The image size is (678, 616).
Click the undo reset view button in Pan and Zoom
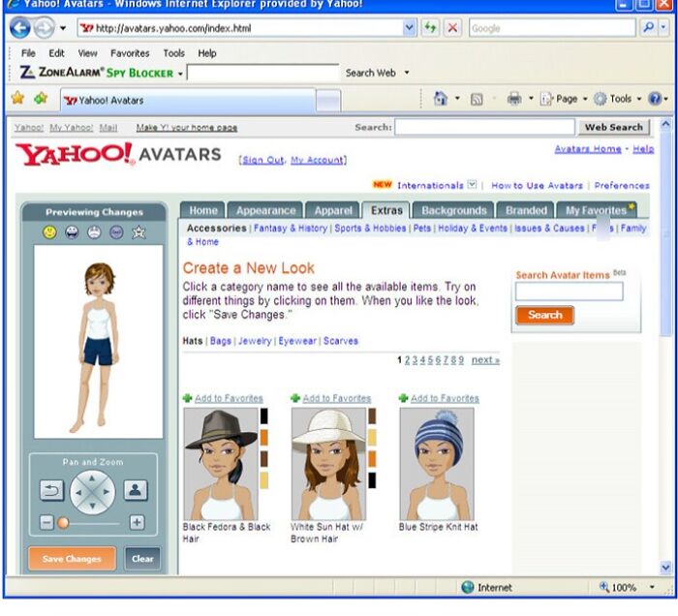pyautogui.click(x=52, y=491)
